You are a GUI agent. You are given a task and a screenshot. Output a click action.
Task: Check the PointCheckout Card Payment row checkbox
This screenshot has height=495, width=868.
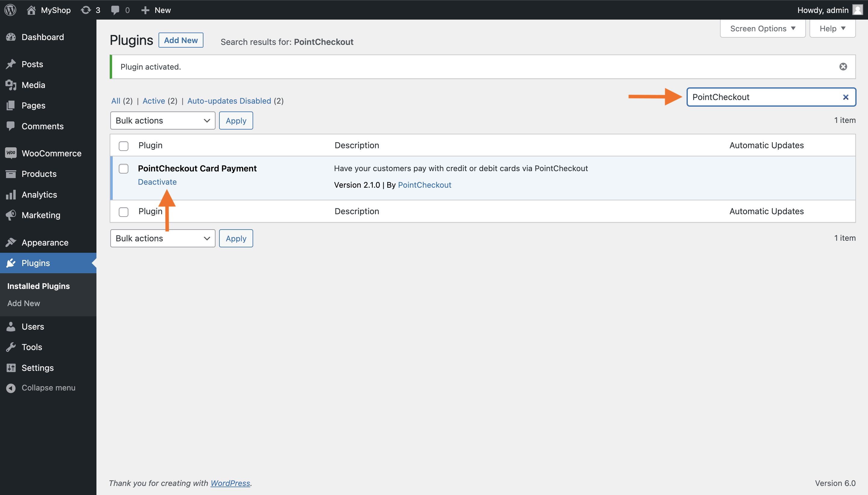tap(123, 169)
